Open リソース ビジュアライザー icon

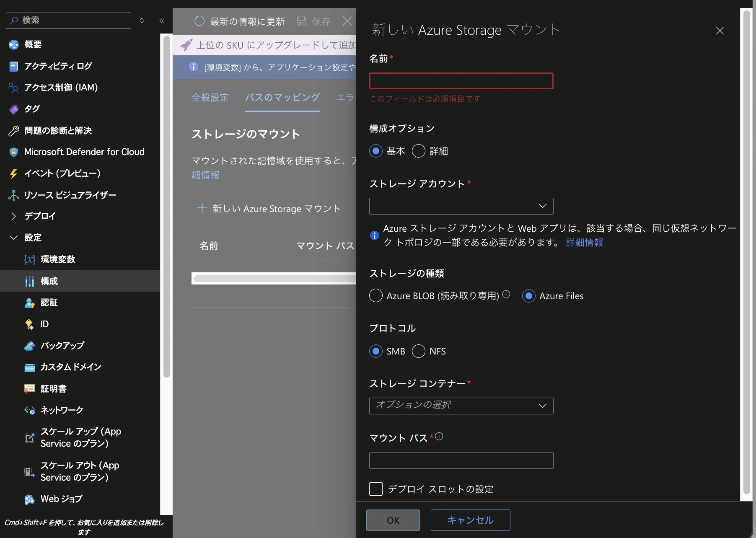(x=14, y=195)
